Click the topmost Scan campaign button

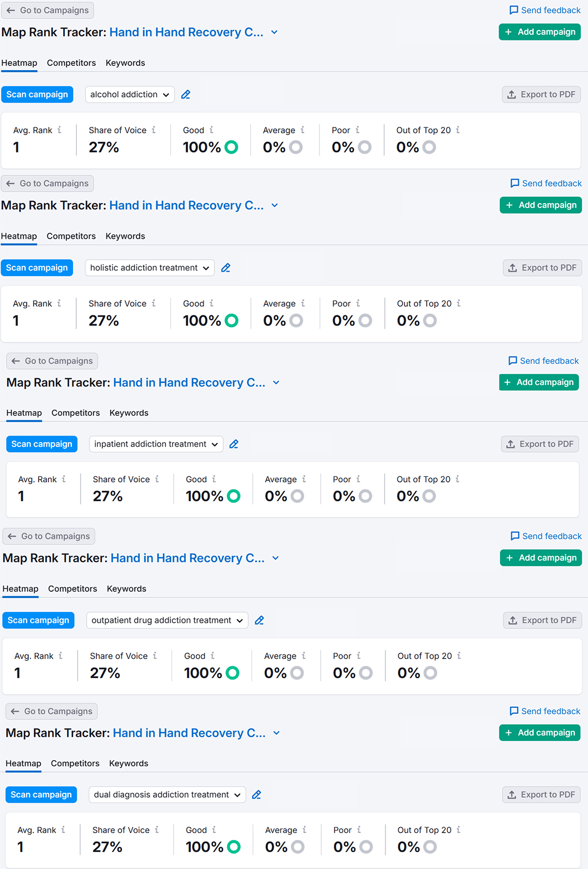[x=37, y=95]
